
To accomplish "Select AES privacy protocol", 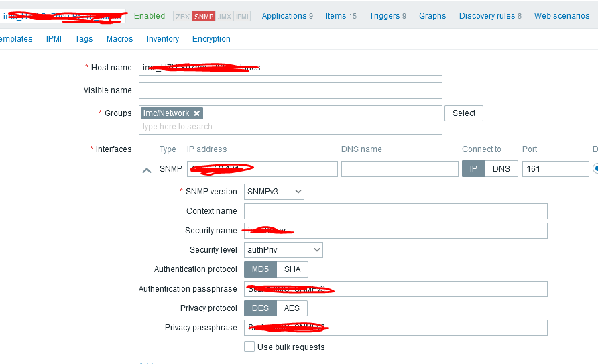I will pyautogui.click(x=292, y=308).
